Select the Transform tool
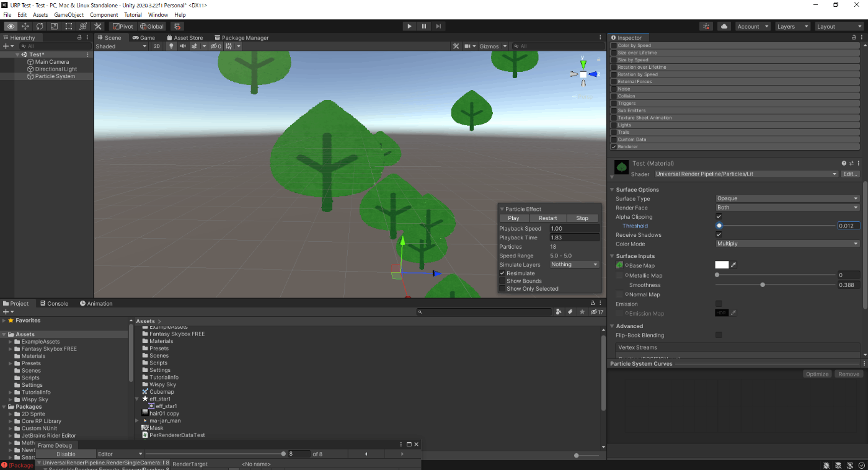Image resolution: width=868 pixels, height=470 pixels. click(82, 26)
